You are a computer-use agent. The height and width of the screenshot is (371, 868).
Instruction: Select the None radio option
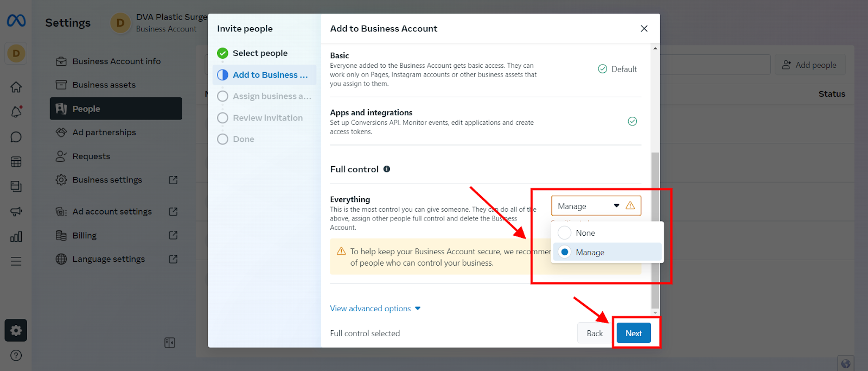[x=565, y=232]
